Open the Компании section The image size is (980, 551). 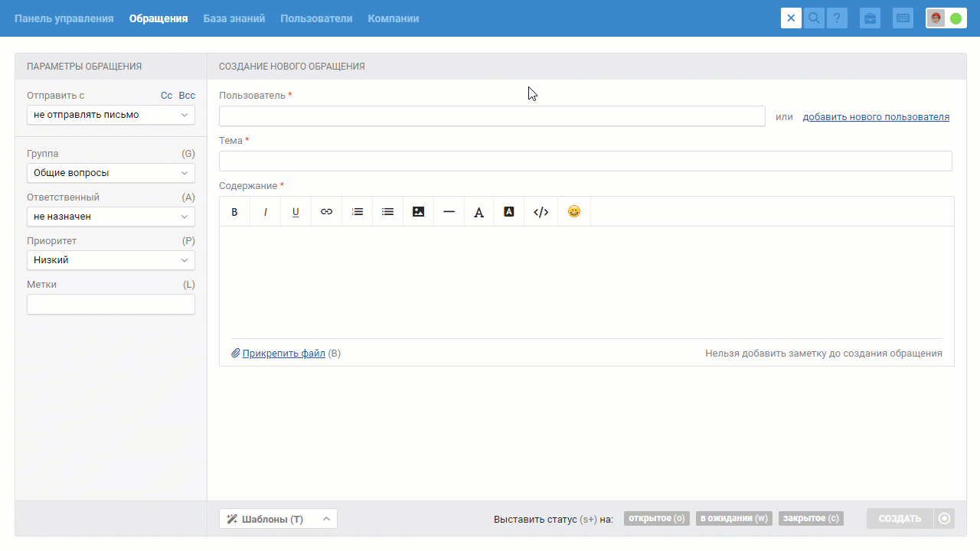point(394,18)
